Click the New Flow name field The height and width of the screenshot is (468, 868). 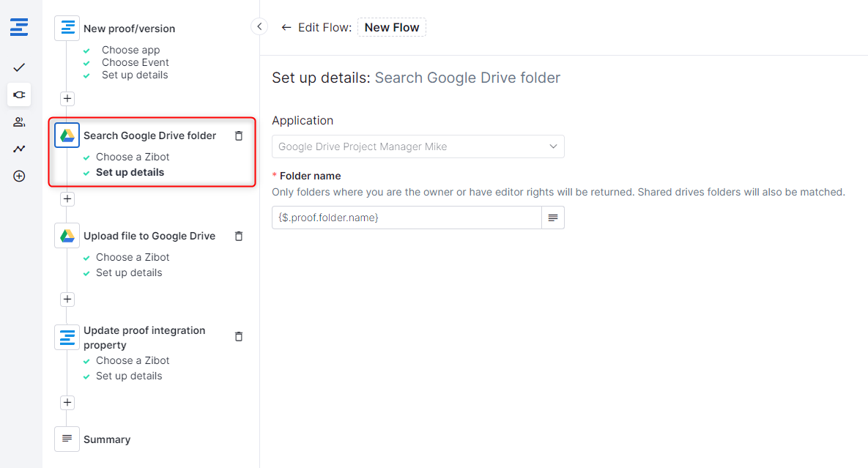click(392, 28)
